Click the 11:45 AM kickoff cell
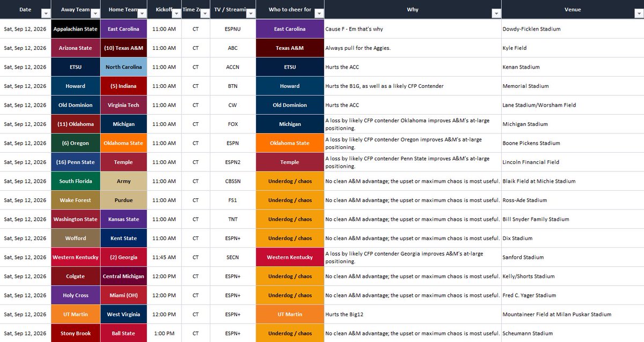 pos(164,257)
